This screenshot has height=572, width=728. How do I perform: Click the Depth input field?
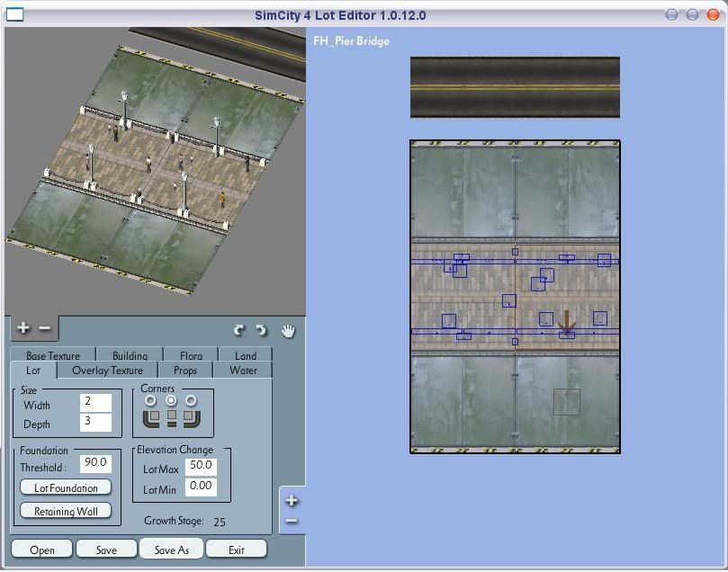95,423
